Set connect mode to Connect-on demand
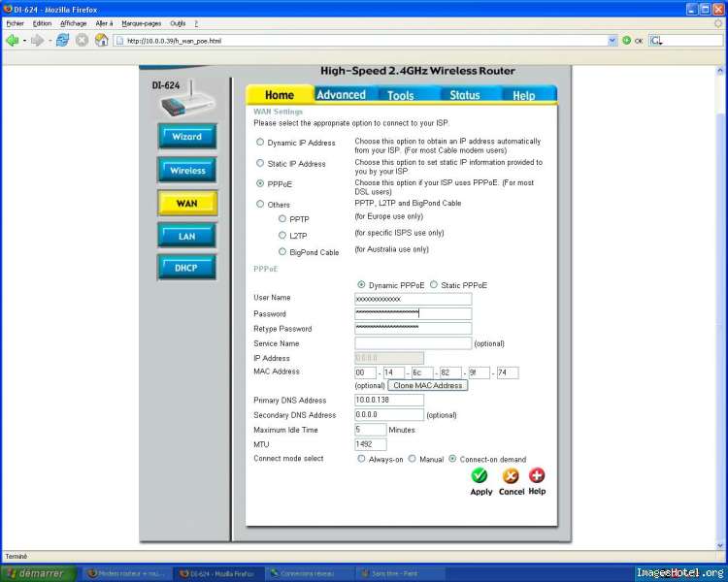Screen dimensions: 728x582 452,459
